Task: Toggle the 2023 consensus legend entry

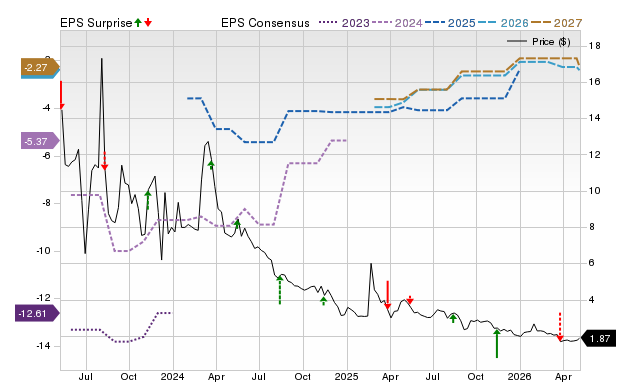Action: (x=344, y=23)
